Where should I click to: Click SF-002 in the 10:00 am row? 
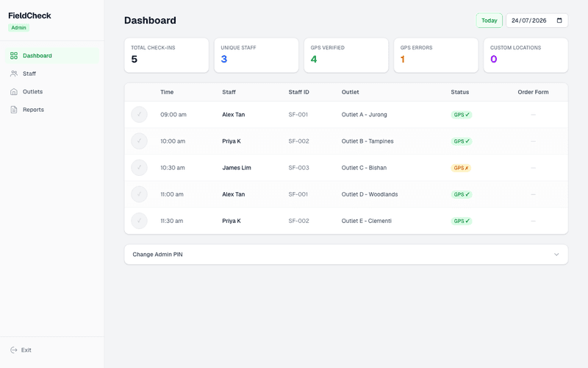[299, 141]
